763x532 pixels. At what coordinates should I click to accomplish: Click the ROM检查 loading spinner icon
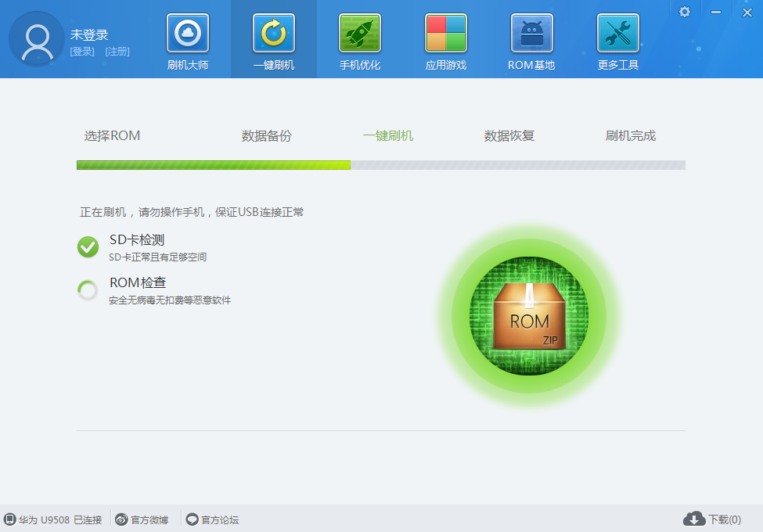coord(88,290)
